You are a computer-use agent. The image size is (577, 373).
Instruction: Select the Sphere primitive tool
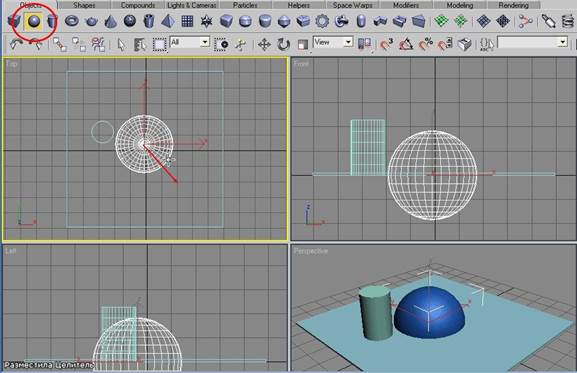click(x=33, y=21)
